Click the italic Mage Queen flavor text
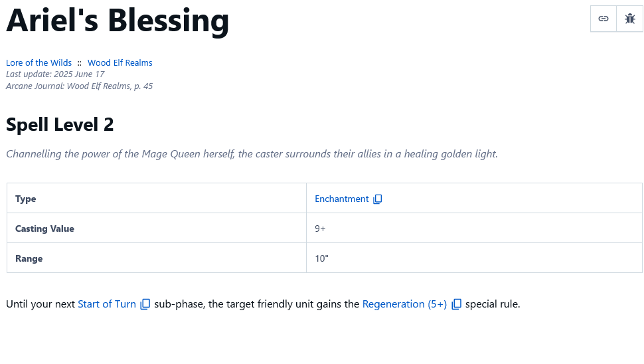Screen dimensions: 644x364 click(252, 154)
